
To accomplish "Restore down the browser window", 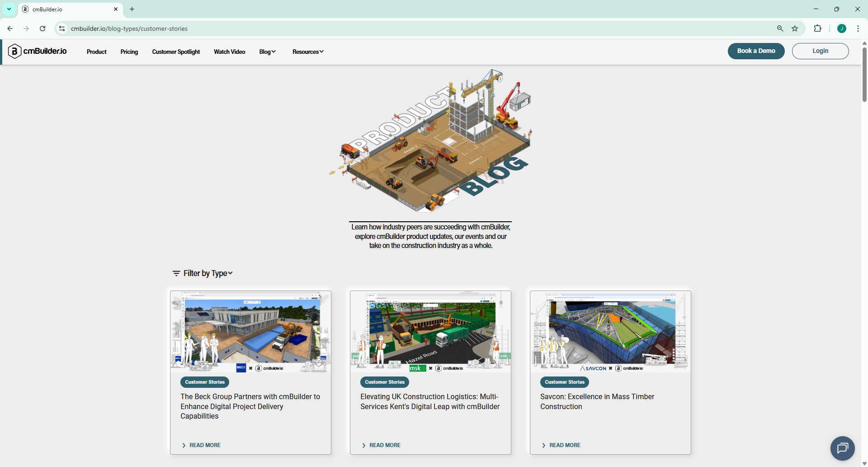I will pyautogui.click(x=837, y=9).
